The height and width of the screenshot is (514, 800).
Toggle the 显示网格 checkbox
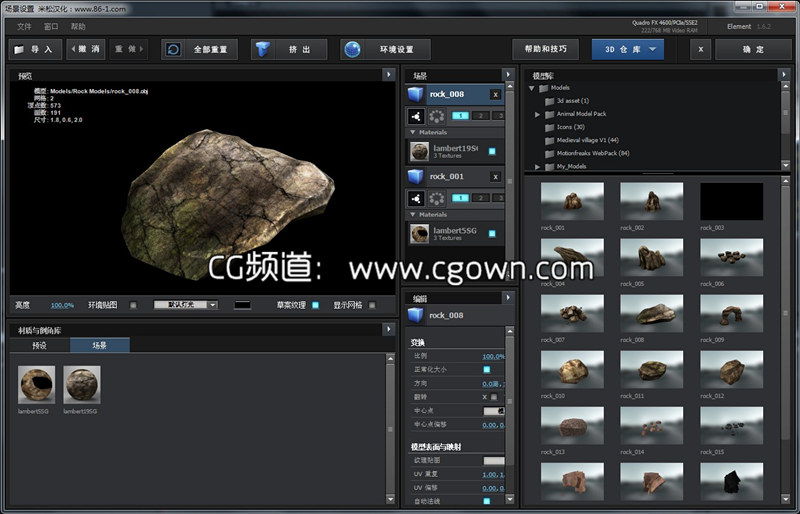(372, 305)
